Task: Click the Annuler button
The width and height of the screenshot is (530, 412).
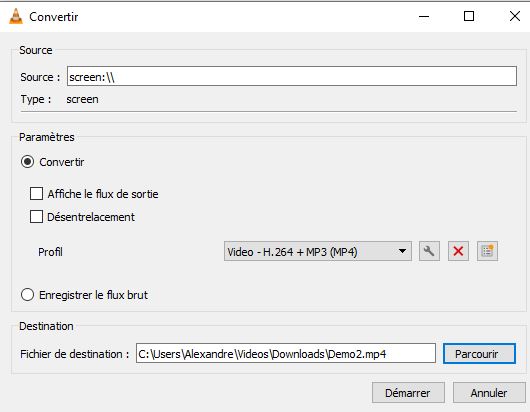Action: pyautogui.click(x=489, y=393)
